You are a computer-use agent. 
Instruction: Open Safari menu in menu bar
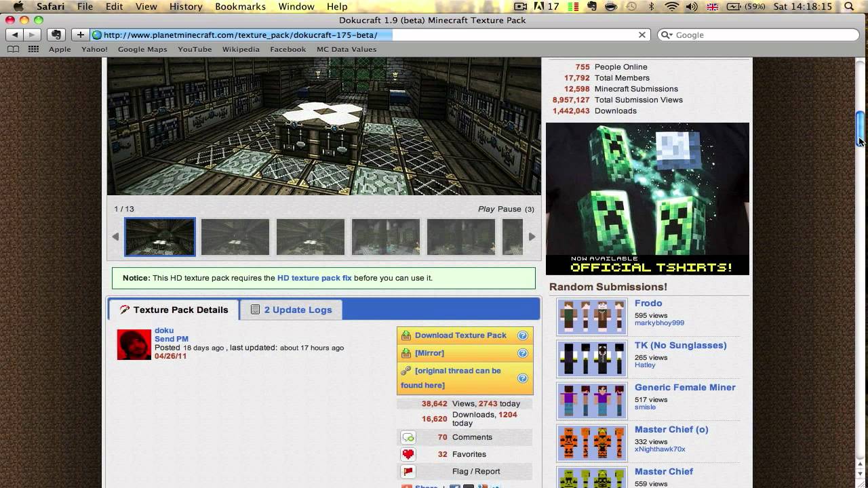coord(50,7)
